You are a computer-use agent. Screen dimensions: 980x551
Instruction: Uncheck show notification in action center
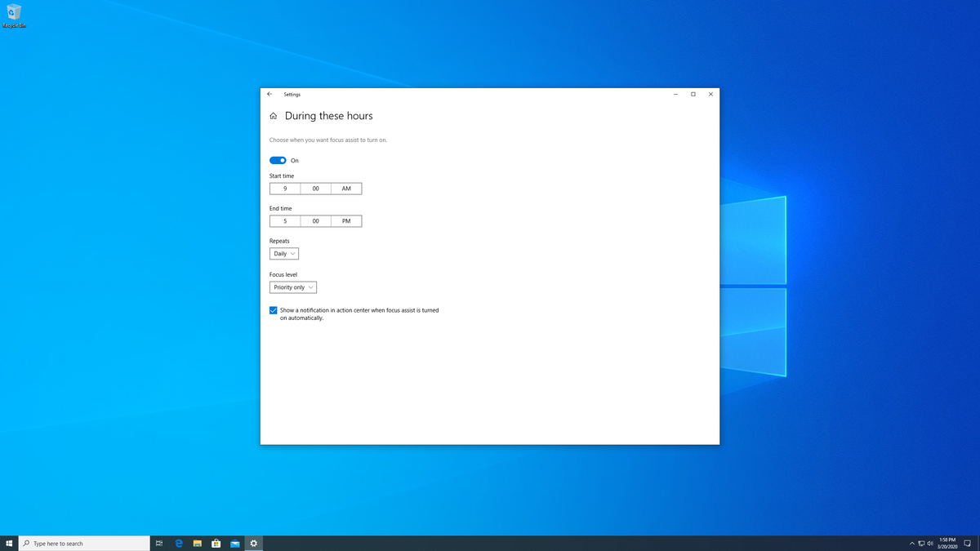point(274,310)
